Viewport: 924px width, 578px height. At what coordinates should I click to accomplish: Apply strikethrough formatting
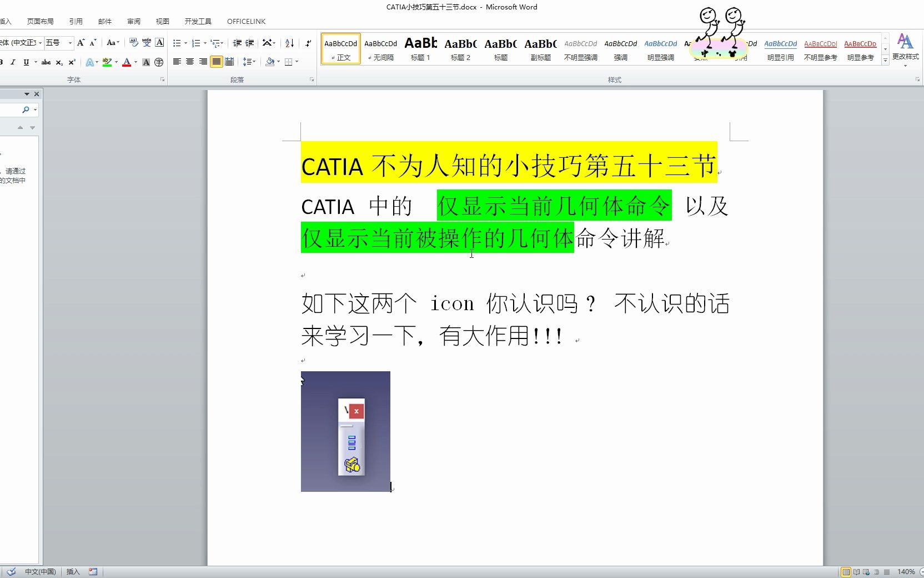point(46,62)
